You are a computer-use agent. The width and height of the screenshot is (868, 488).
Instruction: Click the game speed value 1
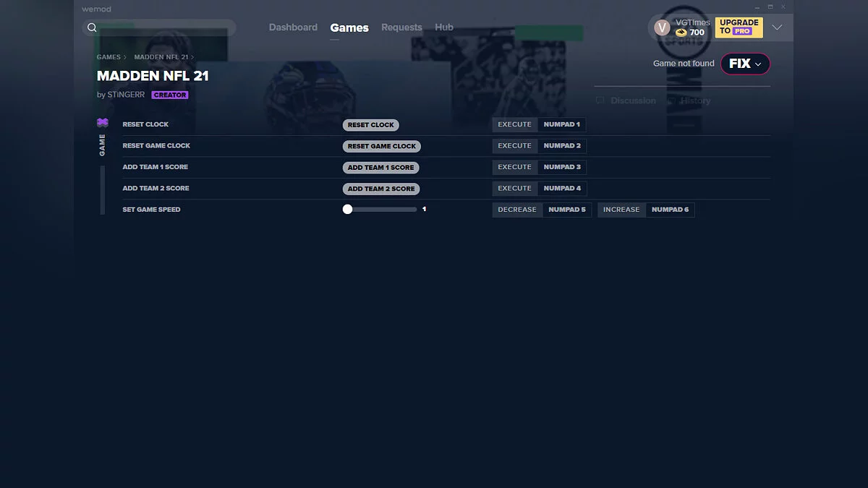pyautogui.click(x=424, y=210)
